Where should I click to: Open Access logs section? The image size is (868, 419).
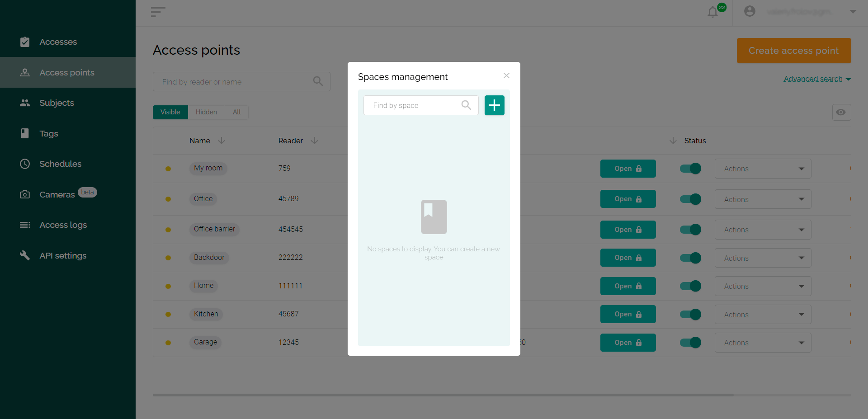pyautogui.click(x=68, y=225)
